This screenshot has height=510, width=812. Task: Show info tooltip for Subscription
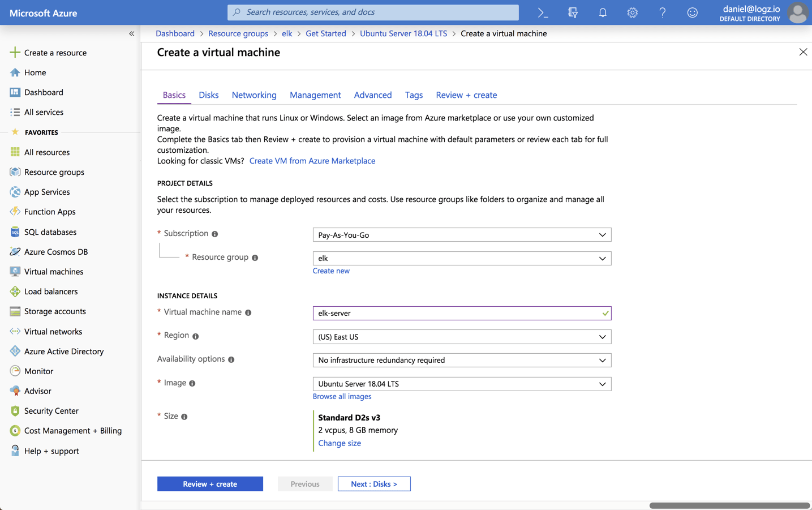click(215, 234)
